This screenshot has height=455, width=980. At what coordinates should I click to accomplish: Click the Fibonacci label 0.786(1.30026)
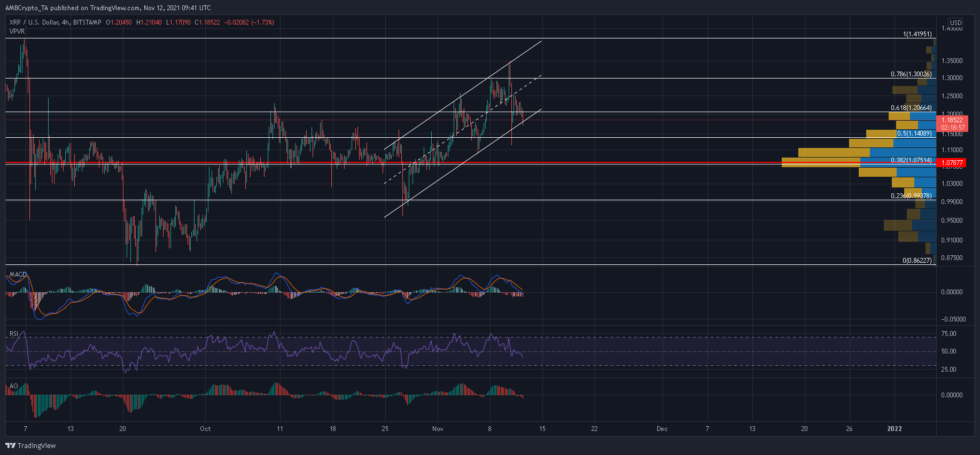(911, 74)
